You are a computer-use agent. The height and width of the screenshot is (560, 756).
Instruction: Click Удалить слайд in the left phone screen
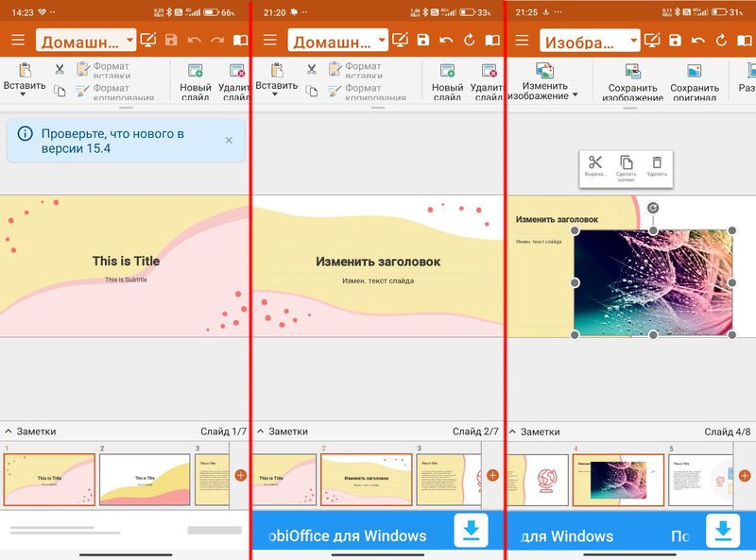point(233,81)
